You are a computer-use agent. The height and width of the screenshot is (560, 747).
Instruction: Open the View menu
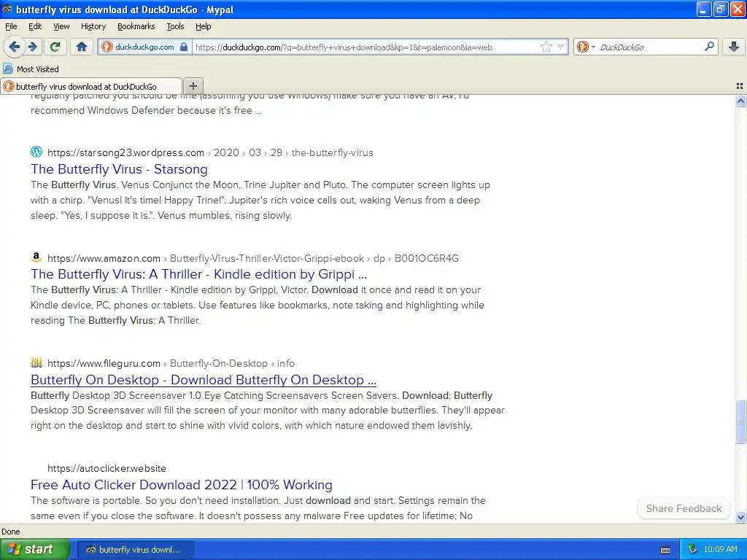point(61,26)
